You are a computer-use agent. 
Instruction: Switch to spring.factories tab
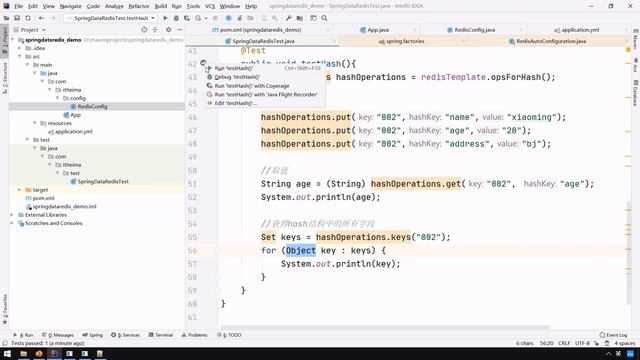[x=402, y=41]
